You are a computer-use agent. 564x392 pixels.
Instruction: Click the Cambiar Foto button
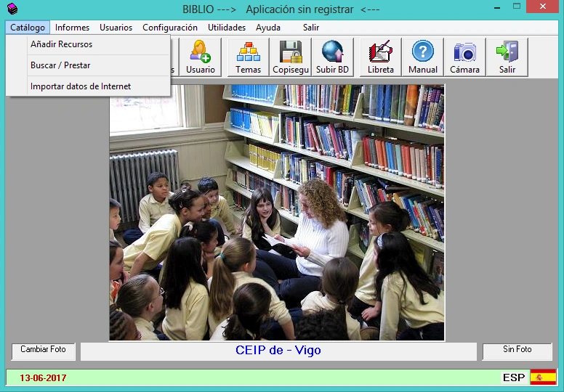click(x=43, y=351)
